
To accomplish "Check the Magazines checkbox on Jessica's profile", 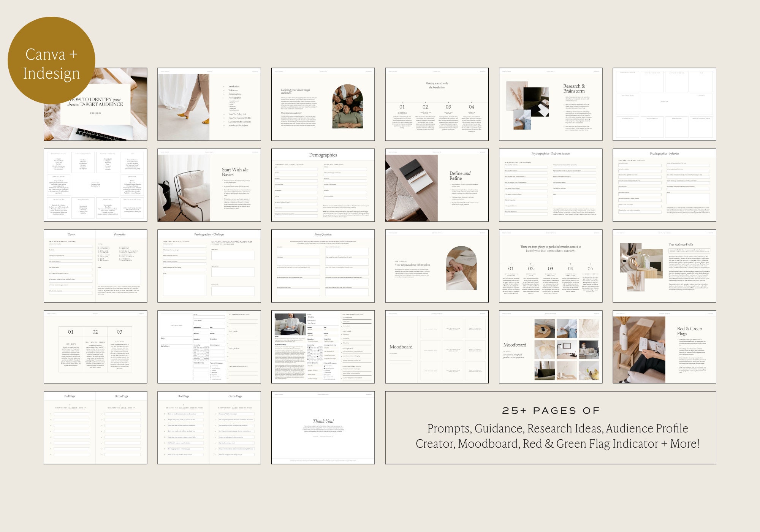I will tap(325, 375).
